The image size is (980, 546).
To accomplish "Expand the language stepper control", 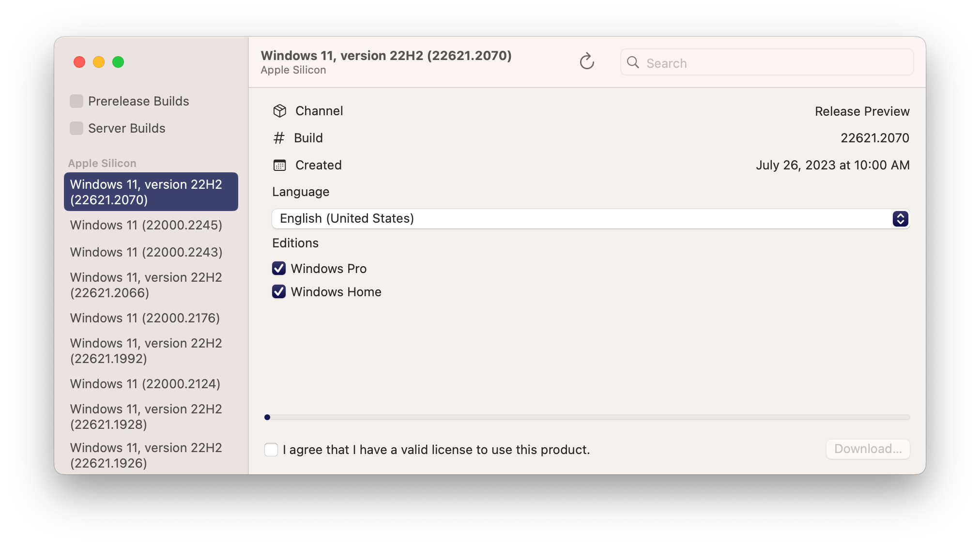I will click(901, 218).
